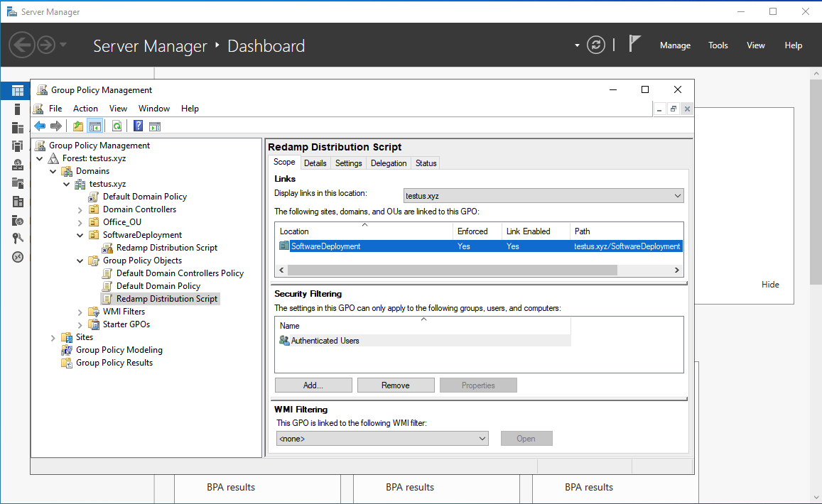
Task: Click the Remove button
Action: pyautogui.click(x=395, y=385)
